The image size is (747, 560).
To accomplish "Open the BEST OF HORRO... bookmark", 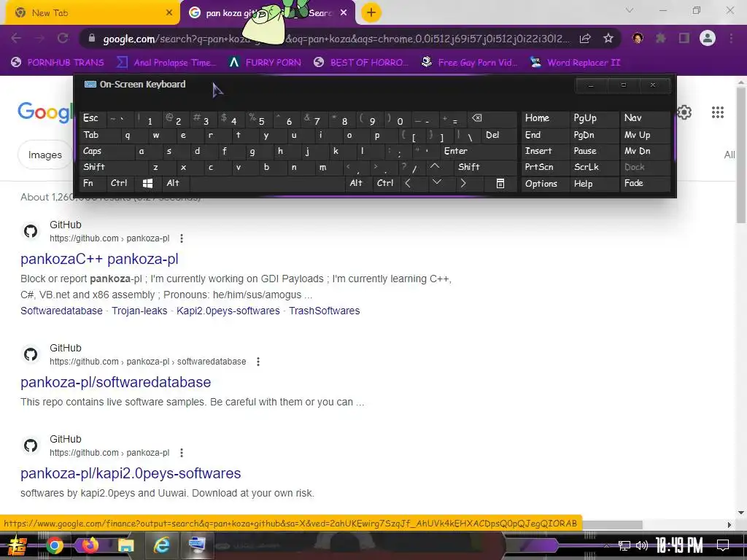I will (362, 63).
